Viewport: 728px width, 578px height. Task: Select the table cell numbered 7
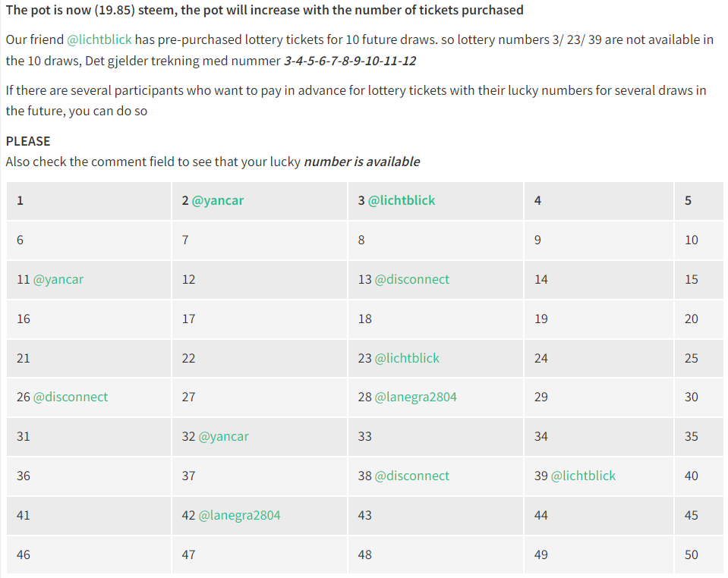[x=260, y=240]
